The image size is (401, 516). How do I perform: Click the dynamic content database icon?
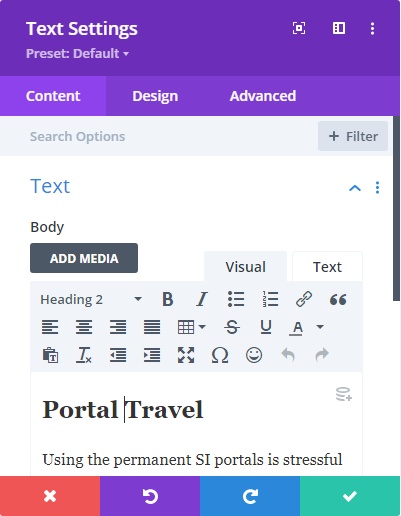point(344,394)
